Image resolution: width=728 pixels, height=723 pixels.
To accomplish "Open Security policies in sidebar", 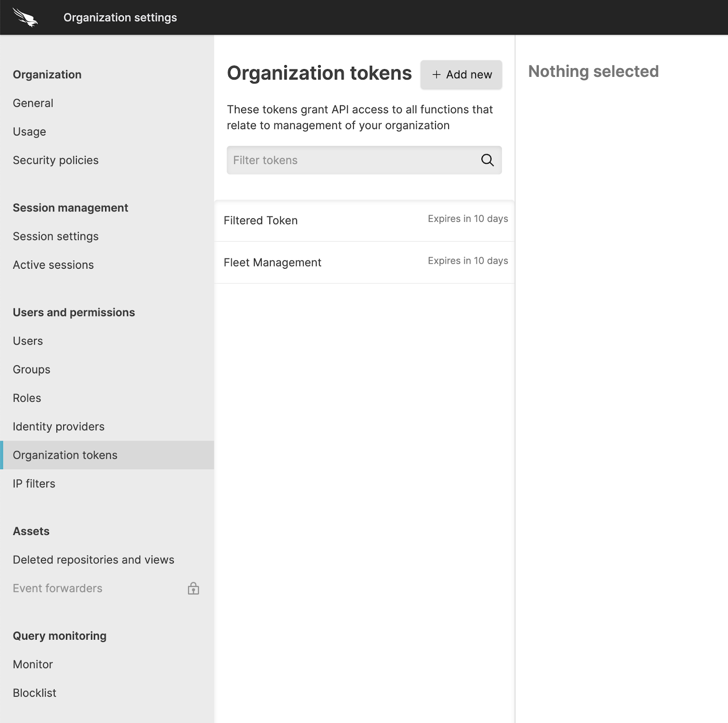I will [56, 160].
